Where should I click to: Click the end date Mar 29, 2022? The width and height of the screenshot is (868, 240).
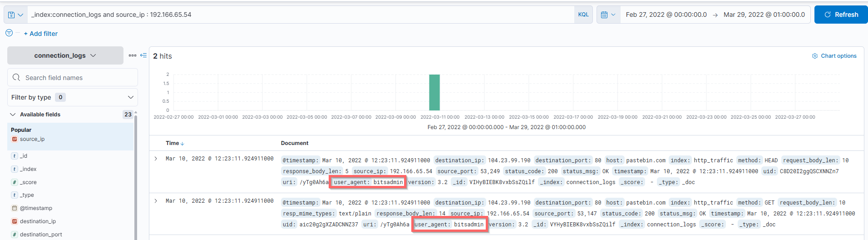tap(764, 15)
